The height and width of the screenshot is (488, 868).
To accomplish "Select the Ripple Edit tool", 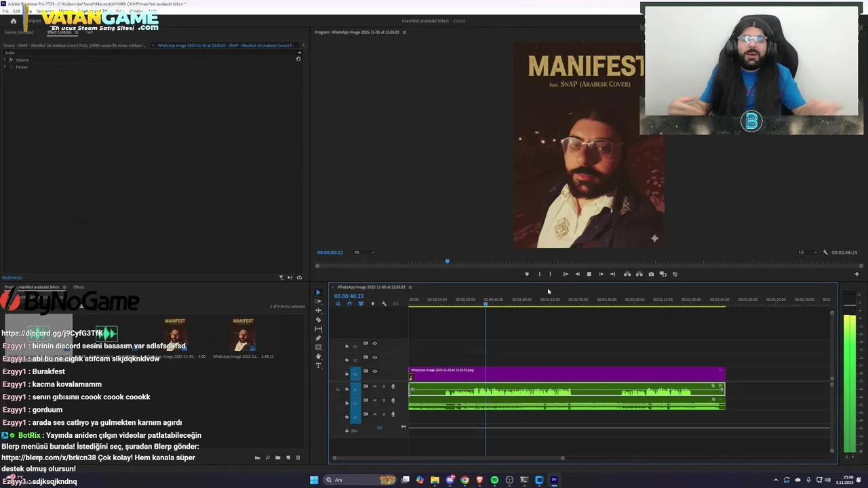I will 318,310.
